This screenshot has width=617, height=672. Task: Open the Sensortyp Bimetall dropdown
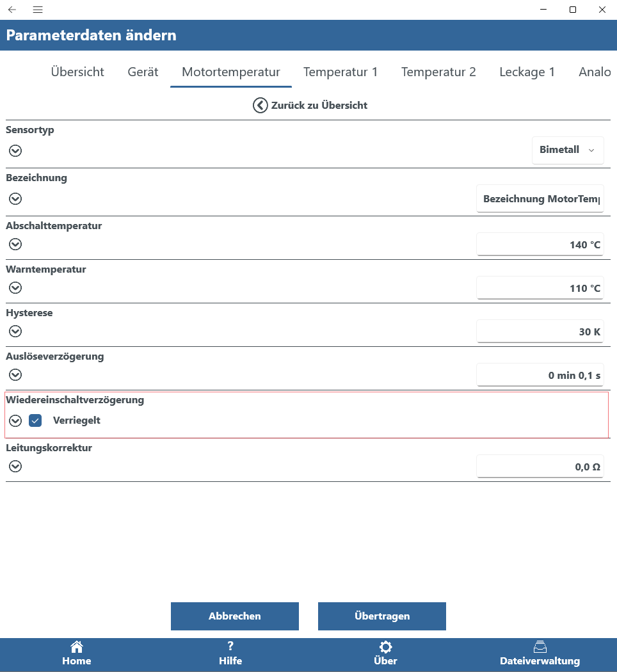point(568,150)
